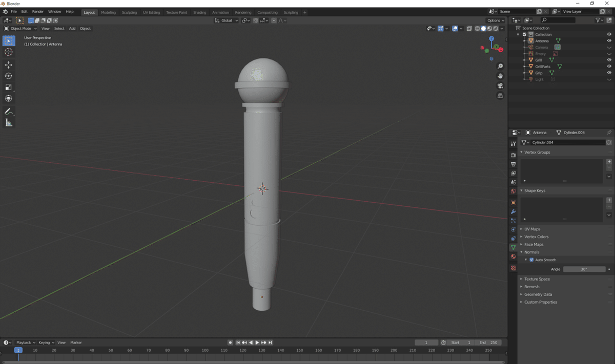Activate the Move tool
The height and width of the screenshot is (364, 615).
[x=9, y=65]
